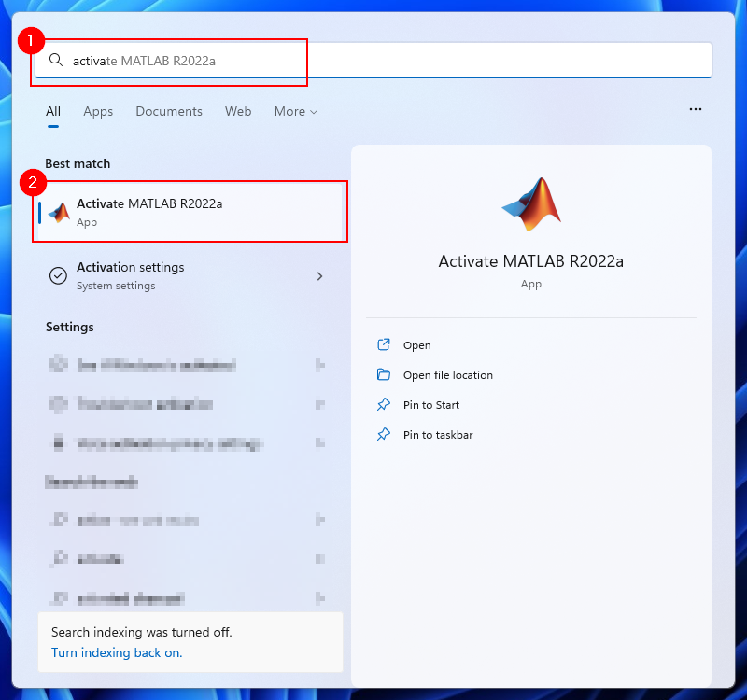The width and height of the screenshot is (747, 700).
Task: Click the search box containing activate MATLAB R2022a
Action: [x=373, y=60]
